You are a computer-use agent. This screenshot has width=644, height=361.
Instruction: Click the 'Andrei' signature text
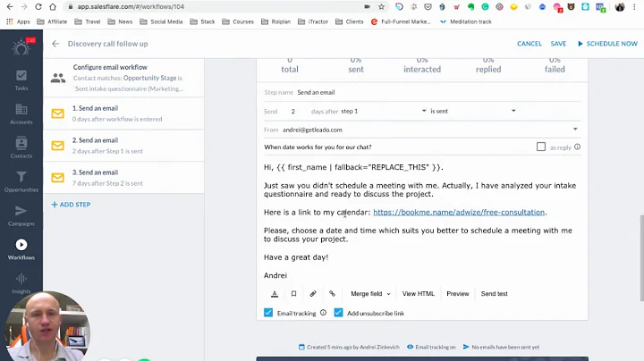click(275, 275)
